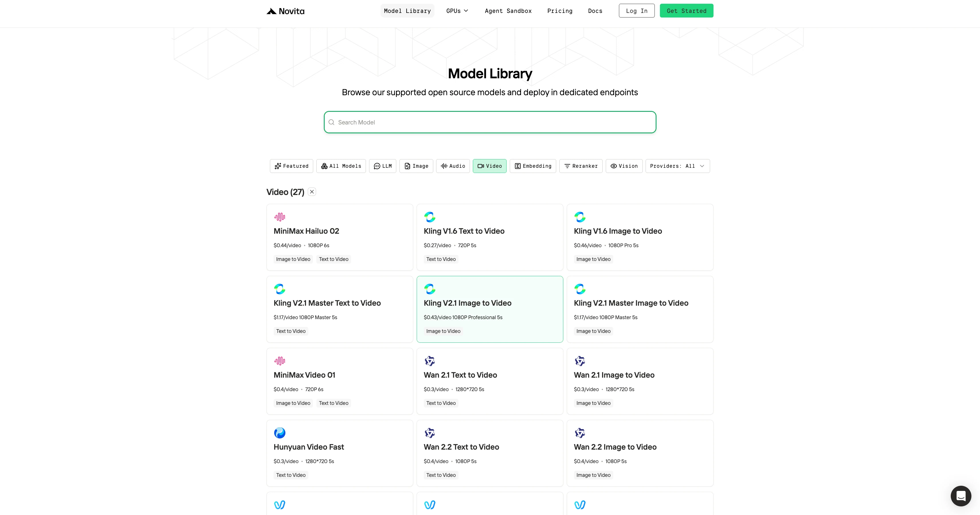The width and height of the screenshot is (980, 515).
Task: Open Wan 2.1 Image to Video title
Action: [x=614, y=375]
